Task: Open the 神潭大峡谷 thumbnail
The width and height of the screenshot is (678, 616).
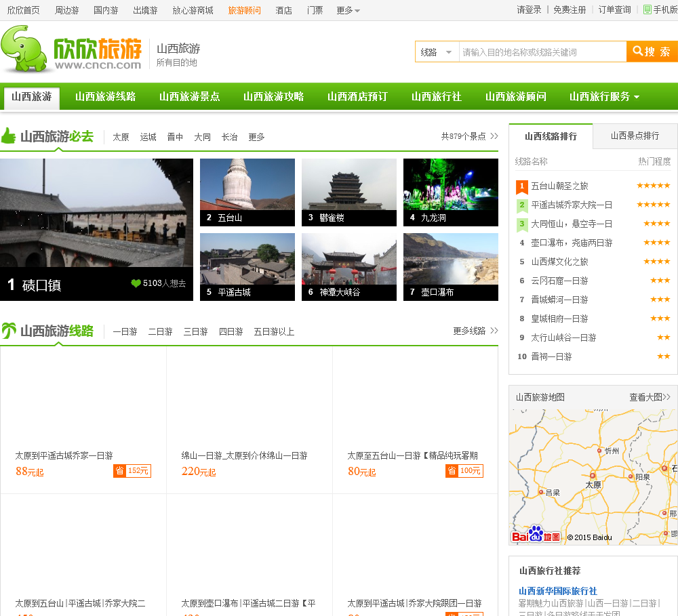Action: [349, 267]
